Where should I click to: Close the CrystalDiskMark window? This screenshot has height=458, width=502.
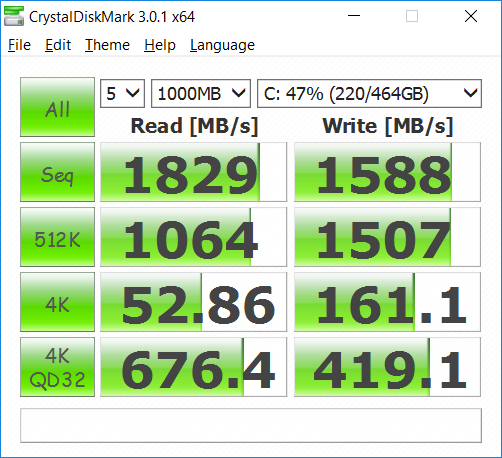point(471,16)
